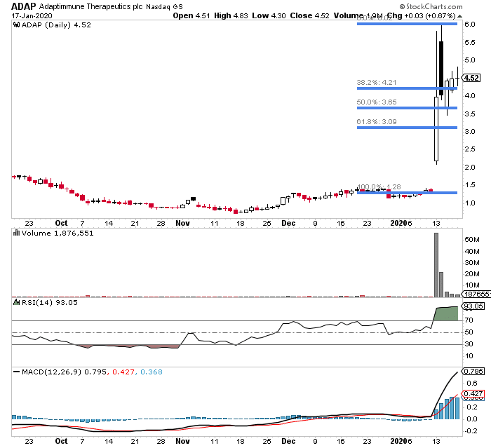Click the red 0.427 signal value in MACD legend

coord(123,372)
